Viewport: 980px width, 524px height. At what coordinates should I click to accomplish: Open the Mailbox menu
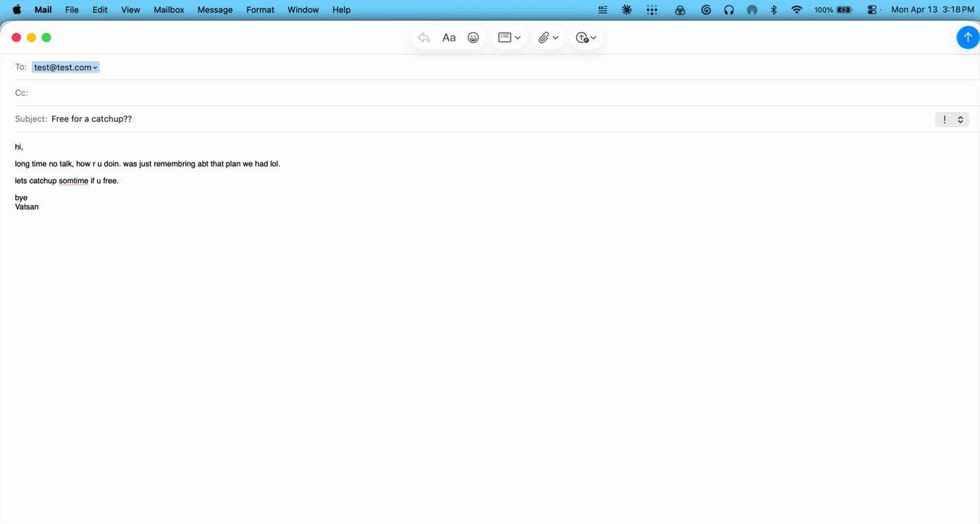coord(168,10)
